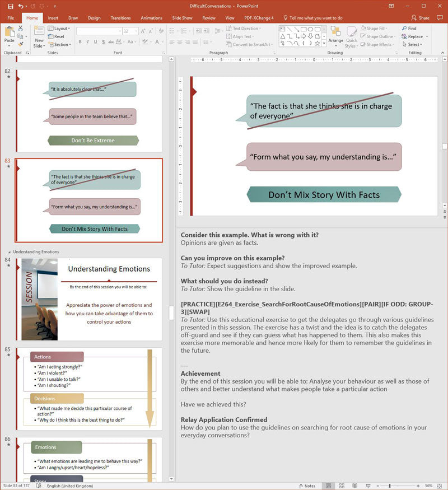The height and width of the screenshot is (490, 448).
Task: Choose the star shape in the shapes gallery
Action: click(x=318, y=44)
